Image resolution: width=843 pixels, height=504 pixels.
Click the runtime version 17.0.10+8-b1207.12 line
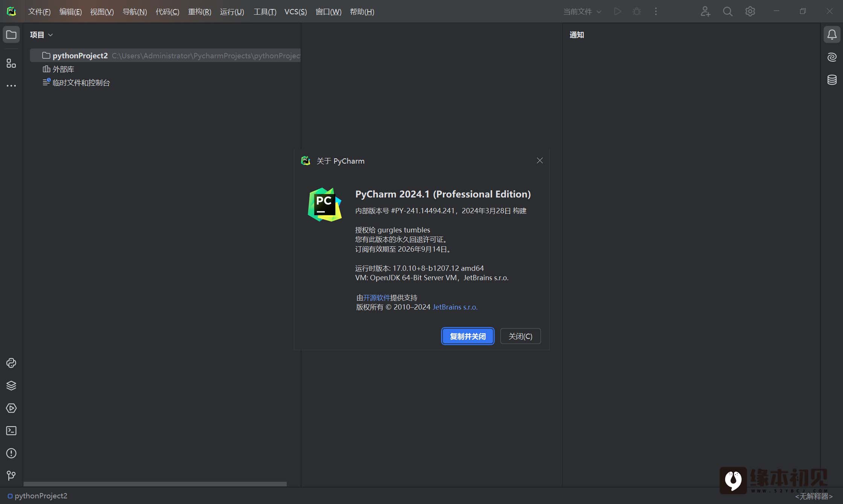pyautogui.click(x=419, y=268)
